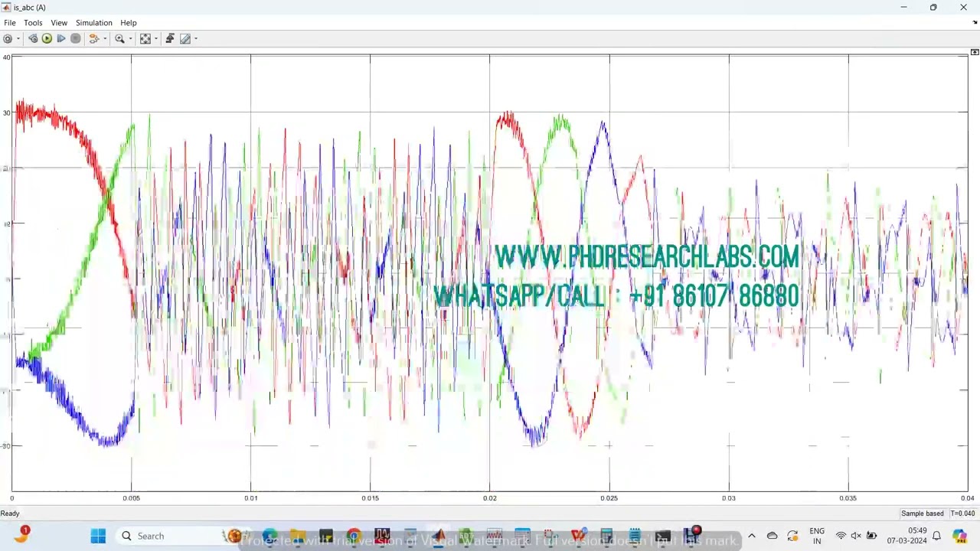Click the 0.035 x-axis tick label
The image size is (980, 551).
[848, 498]
